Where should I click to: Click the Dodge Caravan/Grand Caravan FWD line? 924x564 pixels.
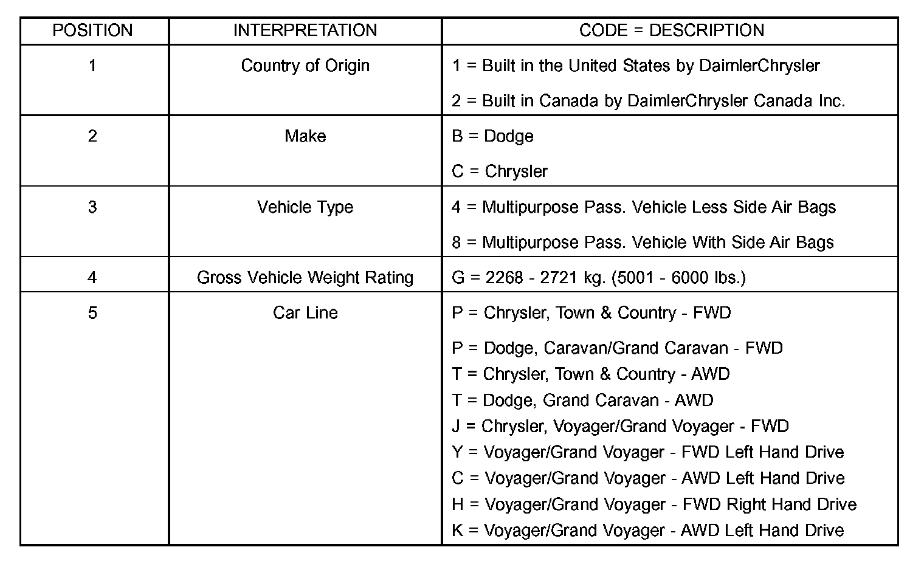[x=617, y=348]
